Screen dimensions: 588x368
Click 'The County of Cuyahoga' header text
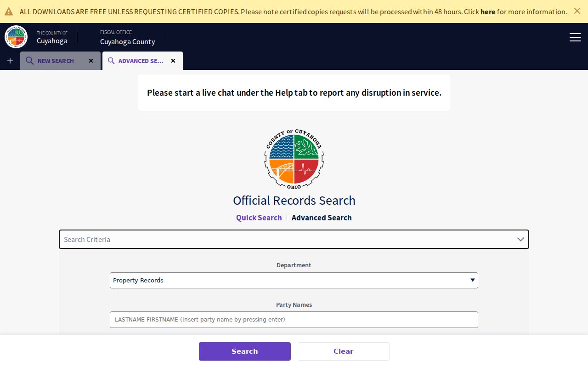click(52, 37)
